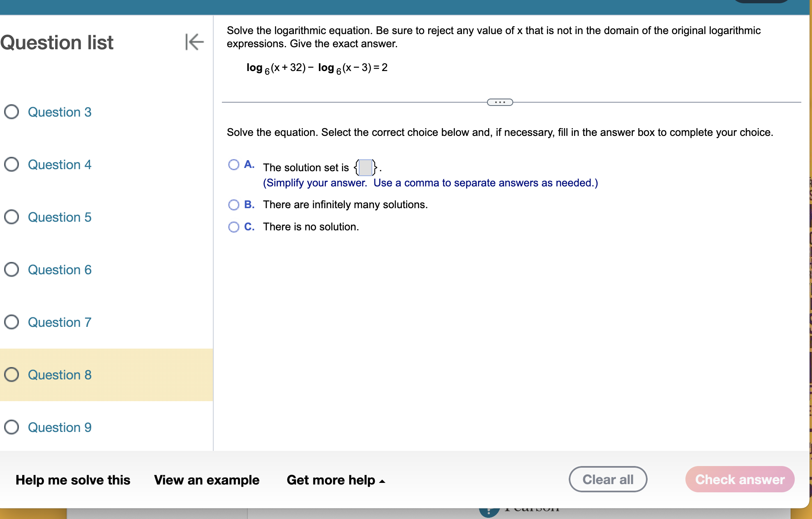
Task: Click Question 5 status circle icon
Action: [x=12, y=217]
